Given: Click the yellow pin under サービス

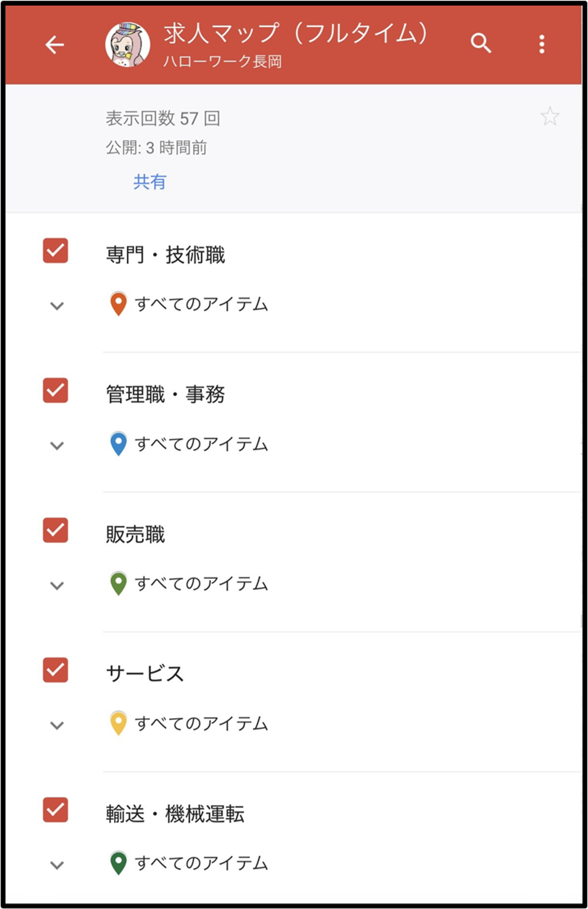Looking at the screenshot, I should click(x=118, y=723).
